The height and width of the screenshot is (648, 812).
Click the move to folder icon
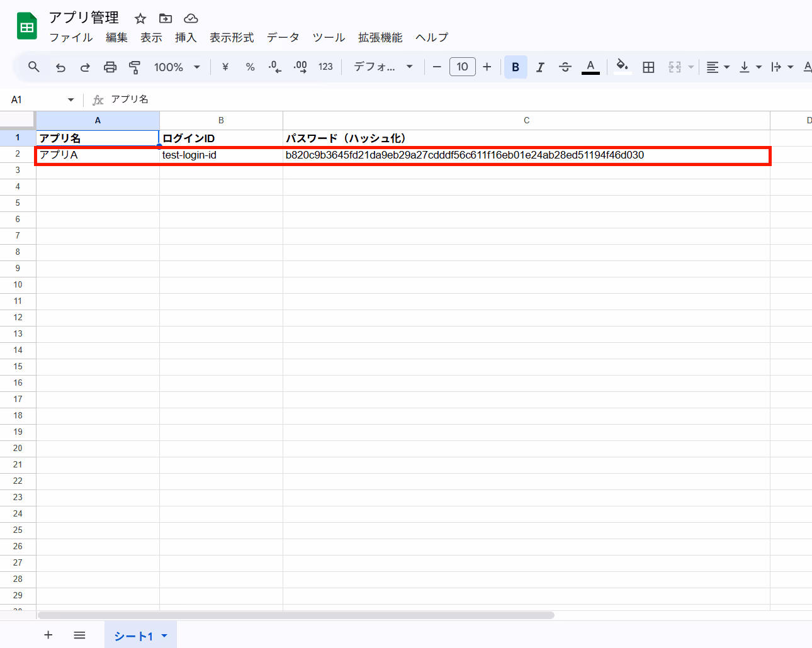166,18
